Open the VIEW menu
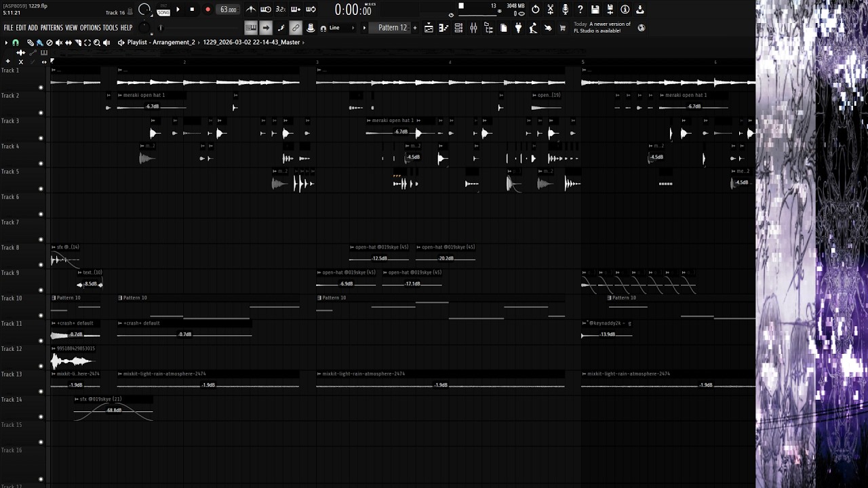The height and width of the screenshot is (488, 868). click(x=71, y=28)
